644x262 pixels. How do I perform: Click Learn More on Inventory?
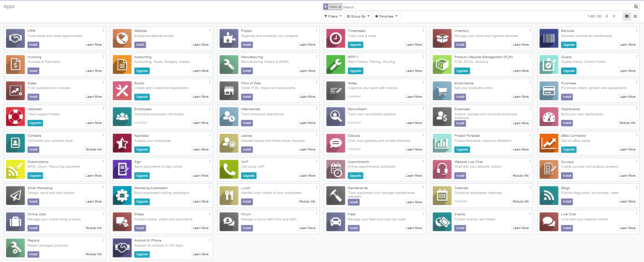tap(521, 45)
